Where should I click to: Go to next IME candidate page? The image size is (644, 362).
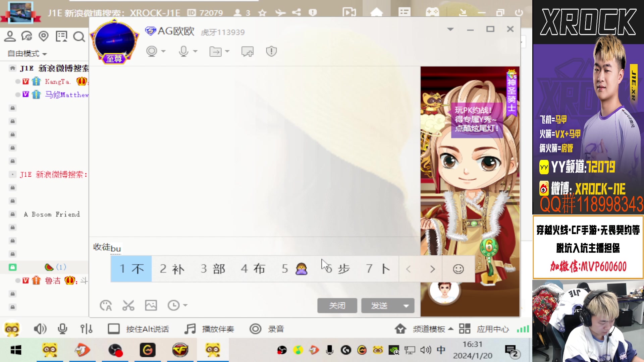[x=432, y=269]
